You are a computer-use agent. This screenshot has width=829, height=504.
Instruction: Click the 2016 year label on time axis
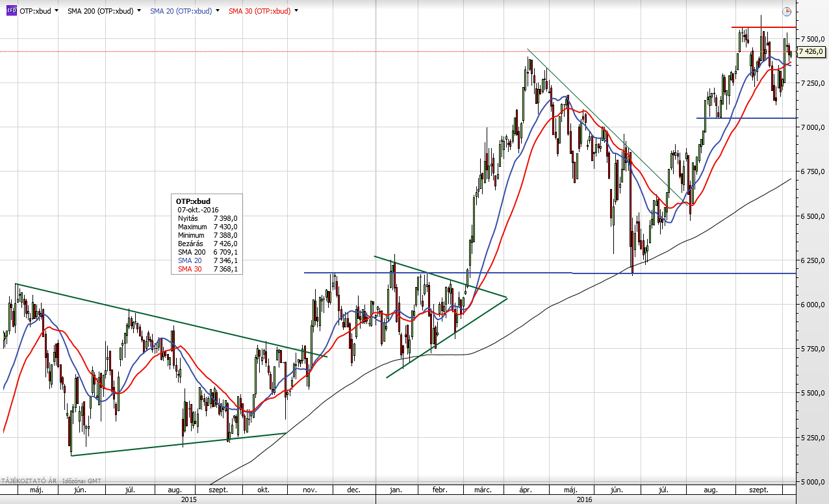(x=586, y=499)
